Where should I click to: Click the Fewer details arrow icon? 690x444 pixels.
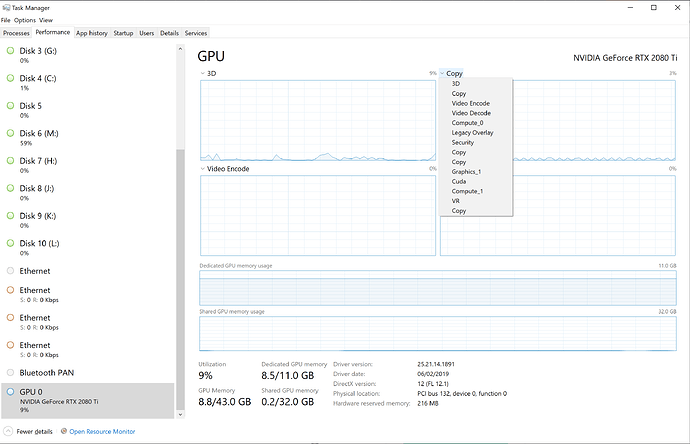pos(9,432)
